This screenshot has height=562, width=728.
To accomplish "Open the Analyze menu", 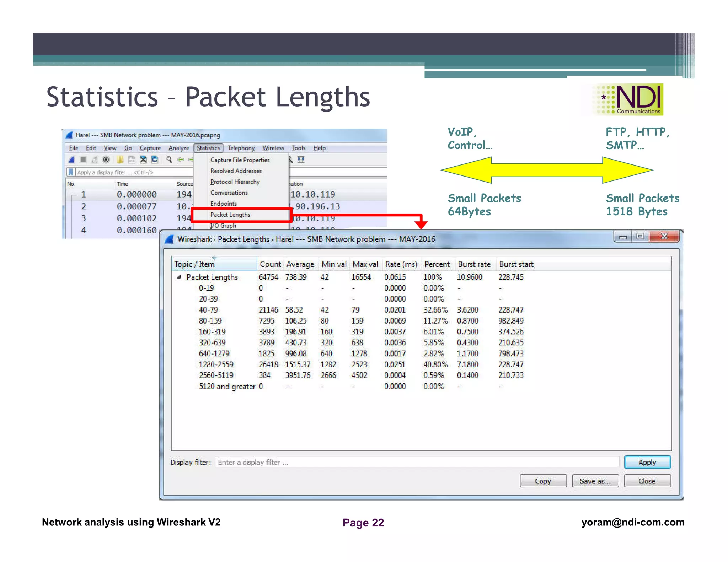I will pyautogui.click(x=178, y=148).
